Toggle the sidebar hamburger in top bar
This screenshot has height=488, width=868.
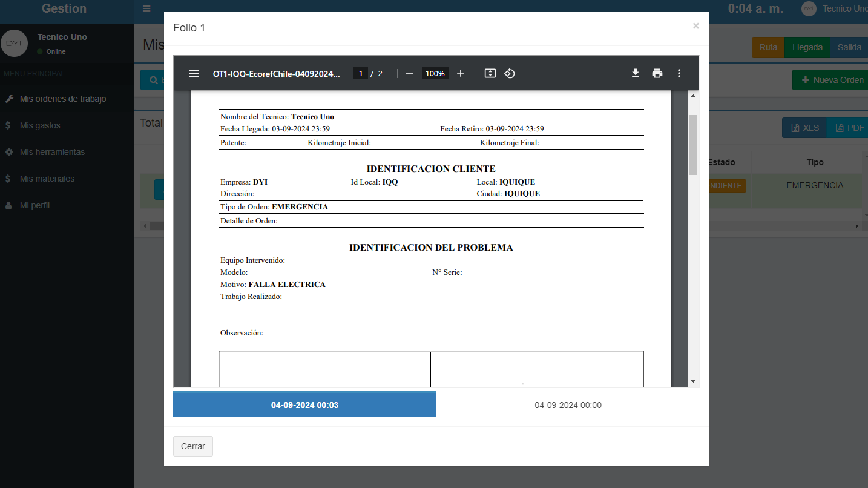pos(146,8)
